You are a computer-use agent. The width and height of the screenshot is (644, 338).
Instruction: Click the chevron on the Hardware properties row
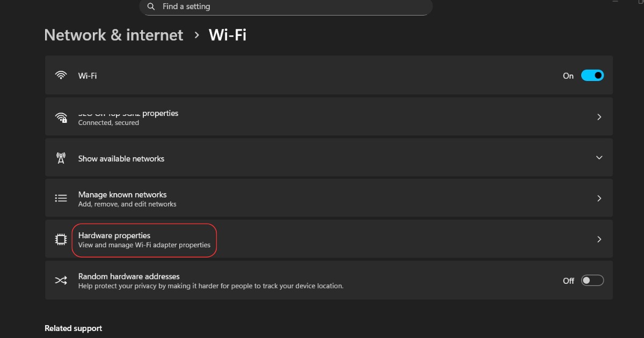[x=599, y=239]
